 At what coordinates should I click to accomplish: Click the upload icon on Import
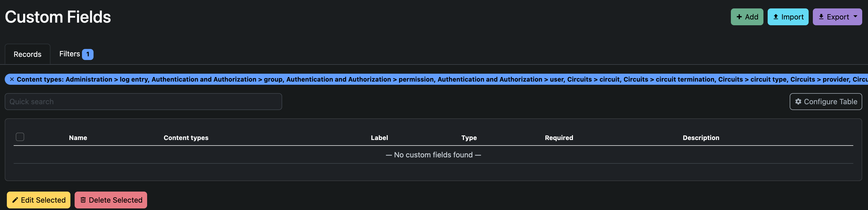point(777,17)
